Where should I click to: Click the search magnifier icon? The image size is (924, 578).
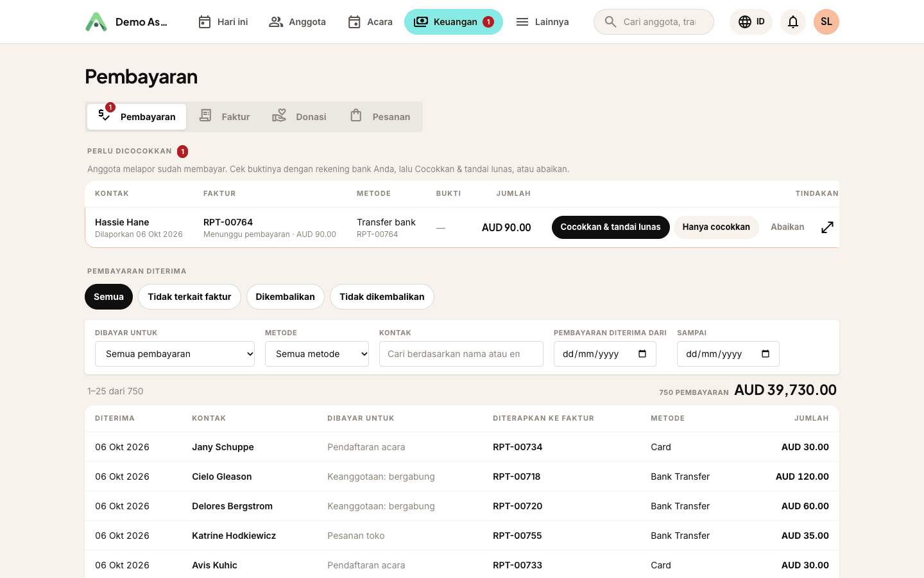(x=611, y=22)
